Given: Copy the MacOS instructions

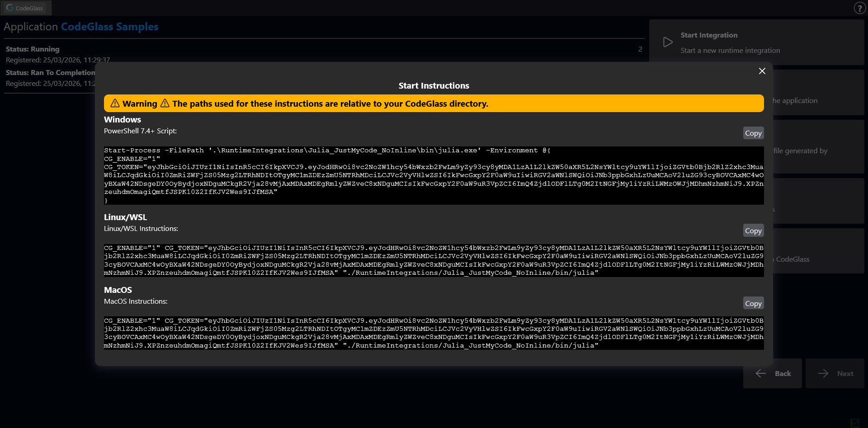Looking at the screenshot, I should (753, 303).
